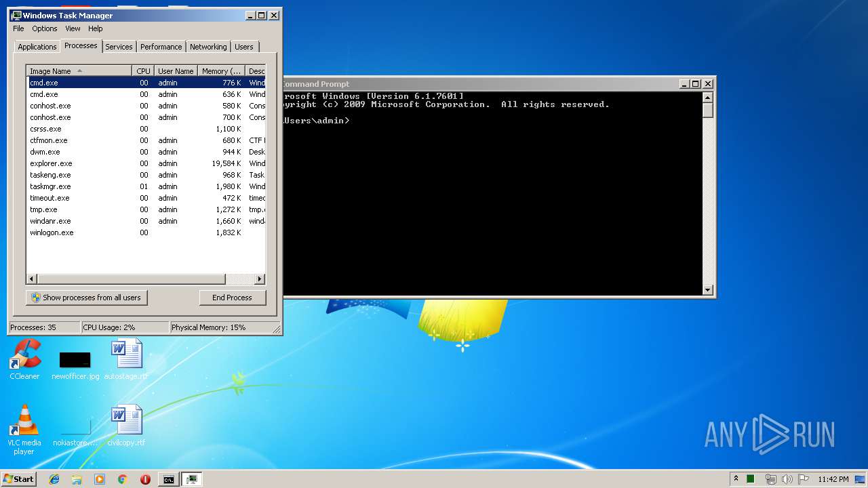Open the VLC media player shortcut

(x=24, y=430)
